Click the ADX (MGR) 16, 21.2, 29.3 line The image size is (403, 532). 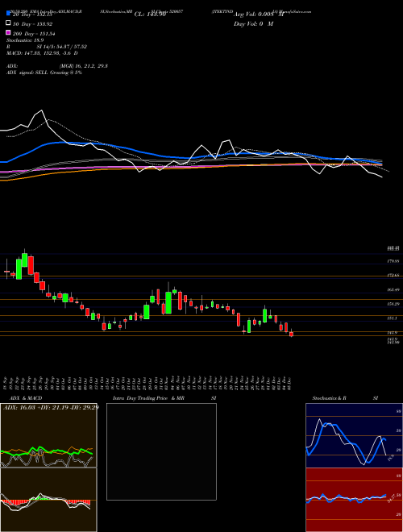pyautogui.click(x=57, y=66)
